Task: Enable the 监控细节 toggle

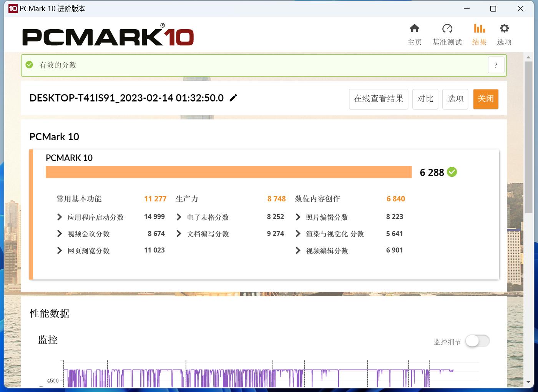Action: 477,341
